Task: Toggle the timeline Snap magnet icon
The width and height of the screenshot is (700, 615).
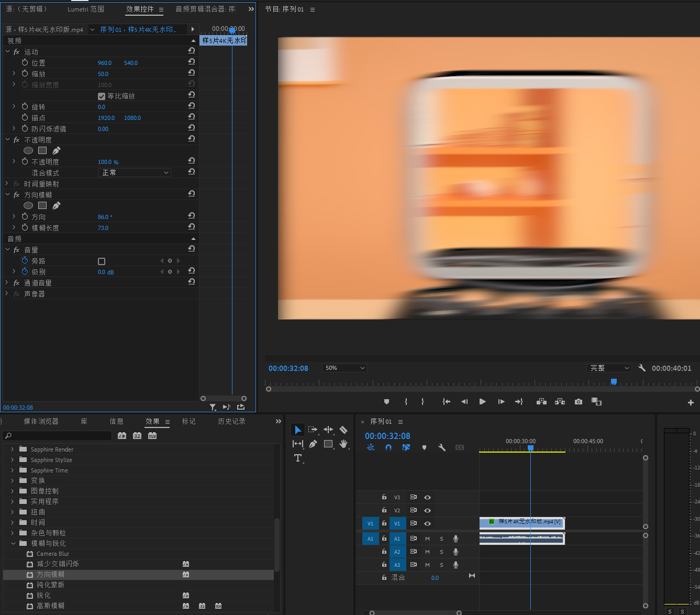Action: point(388,447)
